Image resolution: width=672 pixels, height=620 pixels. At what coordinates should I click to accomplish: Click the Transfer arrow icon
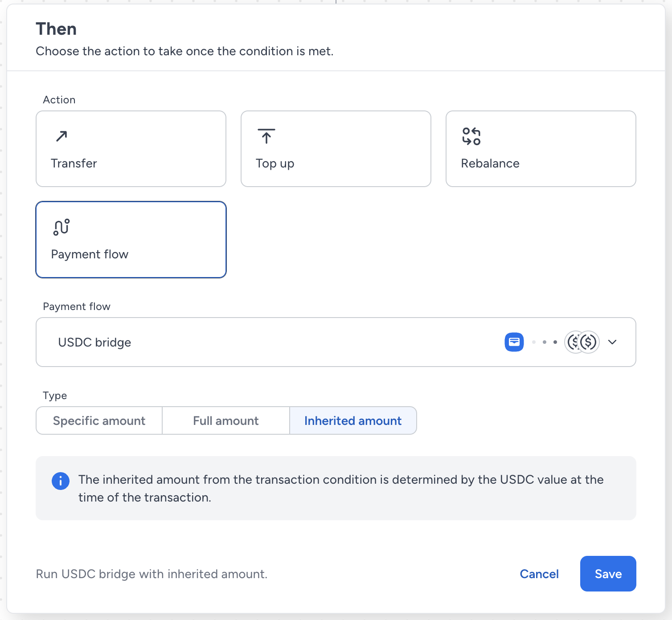pyautogui.click(x=61, y=136)
